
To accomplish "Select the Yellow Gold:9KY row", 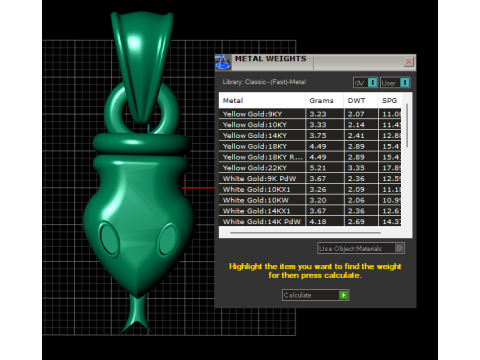I will (x=310, y=114).
